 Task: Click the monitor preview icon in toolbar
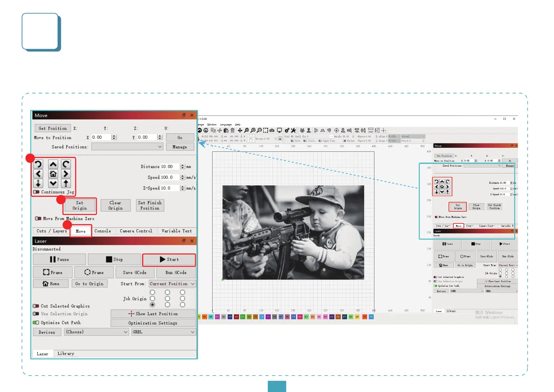pos(279,130)
